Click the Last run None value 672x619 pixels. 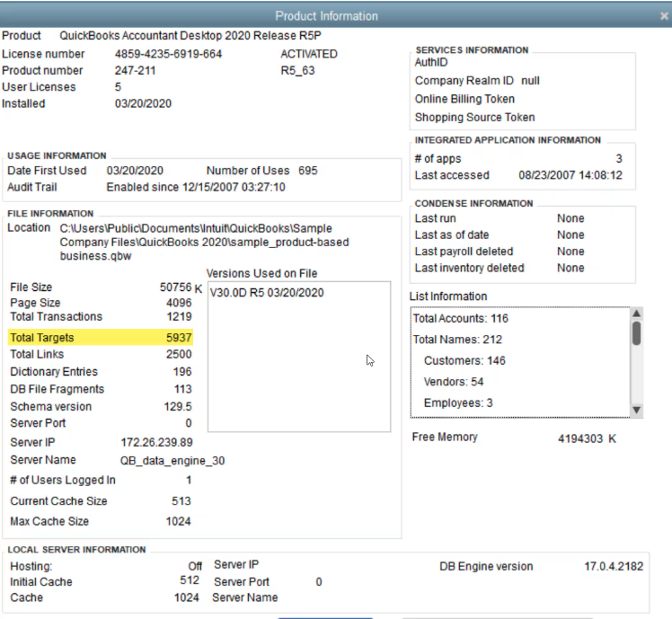coord(570,218)
